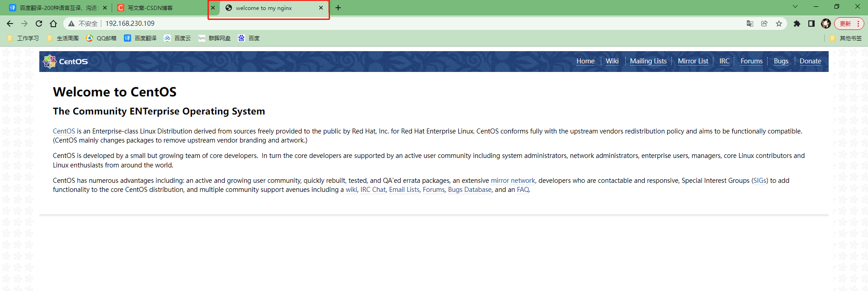Screen dimensions: 868x291
Task: Open the Home link in header
Action: (585, 61)
